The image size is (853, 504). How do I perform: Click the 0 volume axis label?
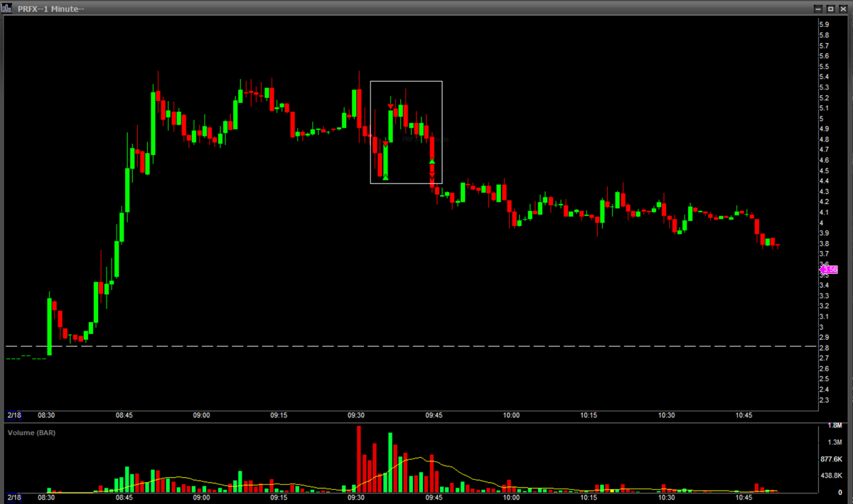click(x=840, y=492)
